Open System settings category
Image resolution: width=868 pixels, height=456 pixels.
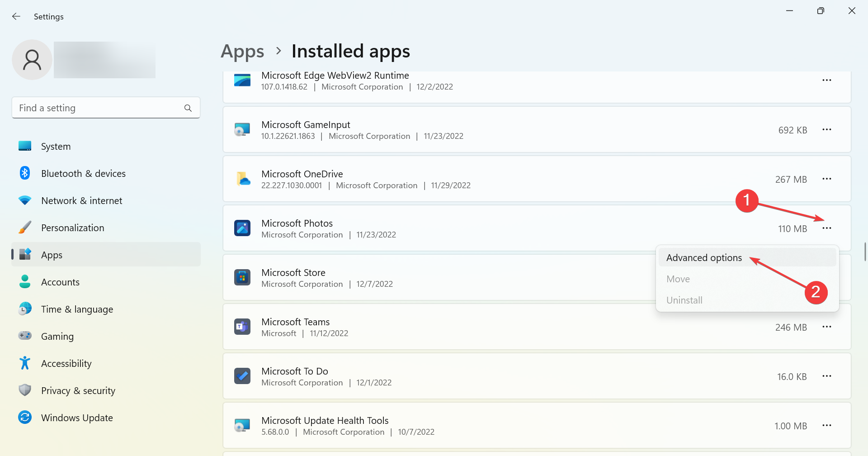[x=106, y=146]
